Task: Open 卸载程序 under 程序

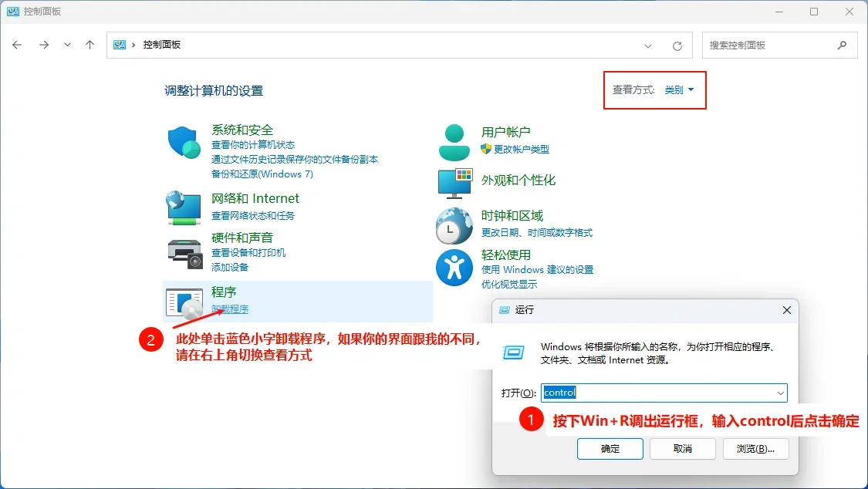Action: pyautogui.click(x=229, y=308)
